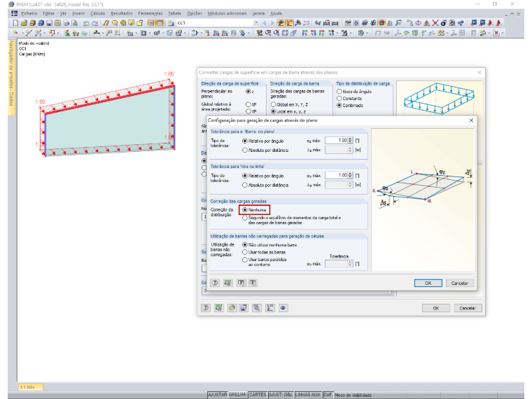Screen dimensions: 532x399
Task: Click the load default settings icon in configuration dialog
Action: click(241, 283)
